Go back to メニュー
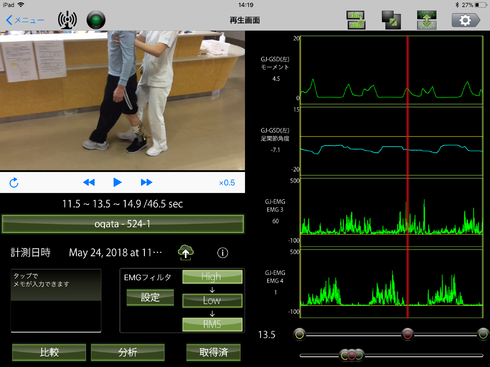Screen dimensions: 490x367 click(x=25, y=20)
